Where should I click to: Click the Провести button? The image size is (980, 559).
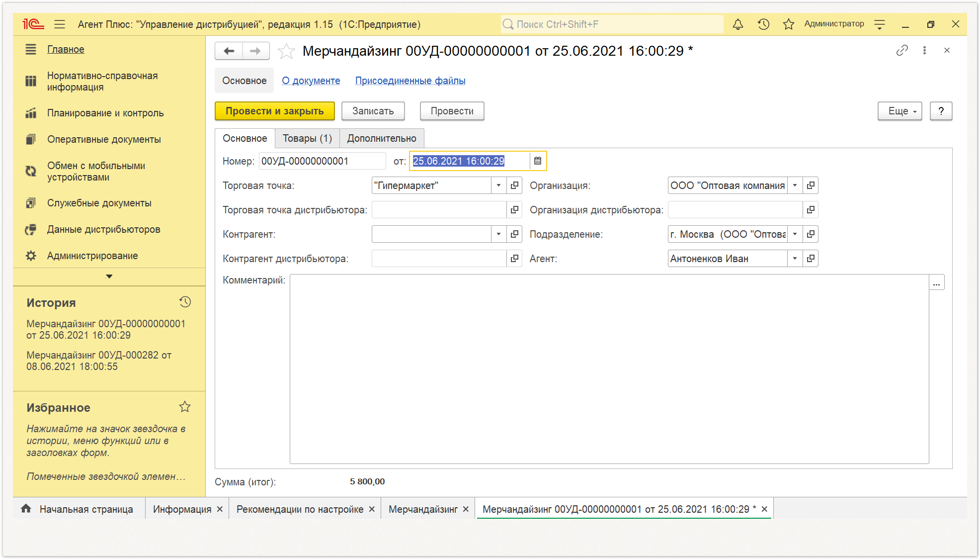pos(452,111)
